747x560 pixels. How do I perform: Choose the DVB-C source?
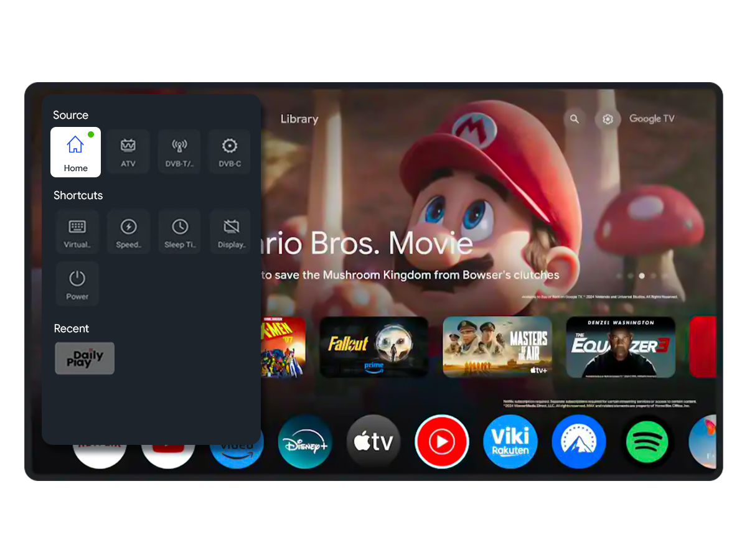[230, 152]
